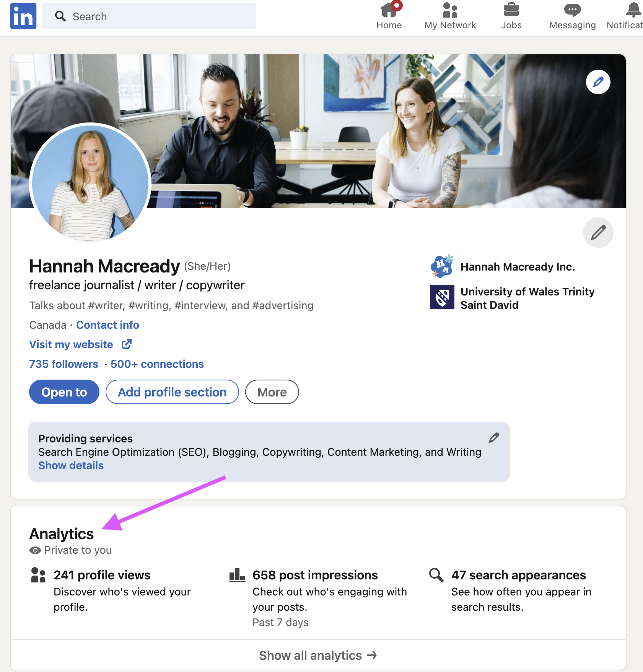Click the profile intro edit pencil
Screen dimensions: 643x672
[598, 233]
